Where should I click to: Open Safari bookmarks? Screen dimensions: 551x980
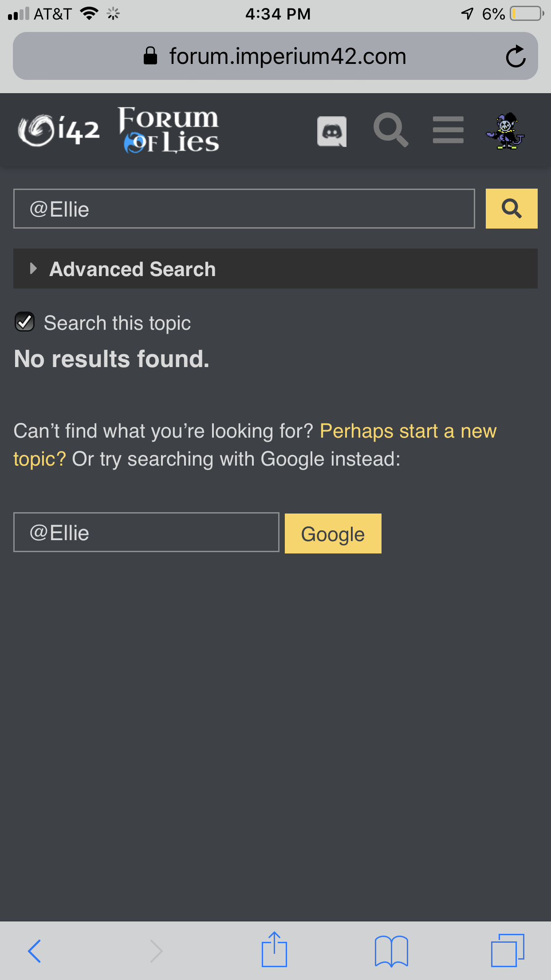pyautogui.click(x=391, y=951)
